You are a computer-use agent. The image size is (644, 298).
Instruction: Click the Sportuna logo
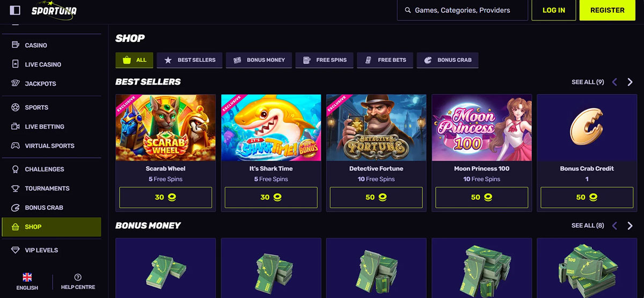[x=54, y=10]
